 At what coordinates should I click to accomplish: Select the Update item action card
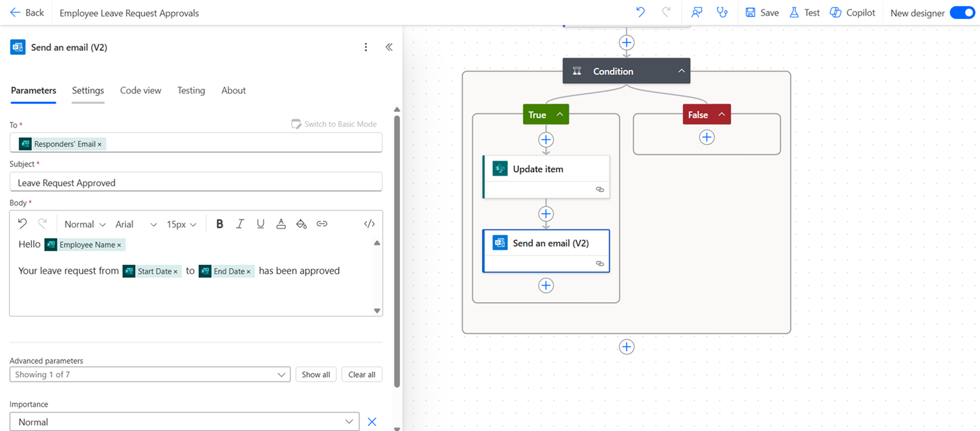546,177
